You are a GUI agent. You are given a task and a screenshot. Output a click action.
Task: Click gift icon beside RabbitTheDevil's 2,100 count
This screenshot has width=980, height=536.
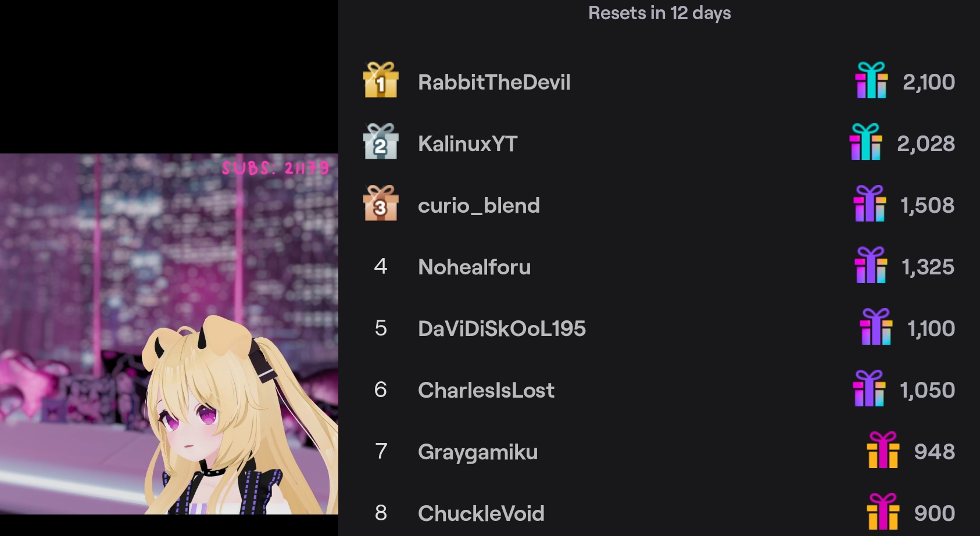click(871, 80)
